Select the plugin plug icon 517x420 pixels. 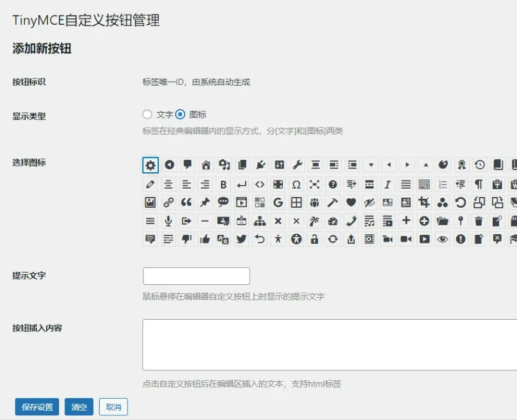tap(261, 165)
